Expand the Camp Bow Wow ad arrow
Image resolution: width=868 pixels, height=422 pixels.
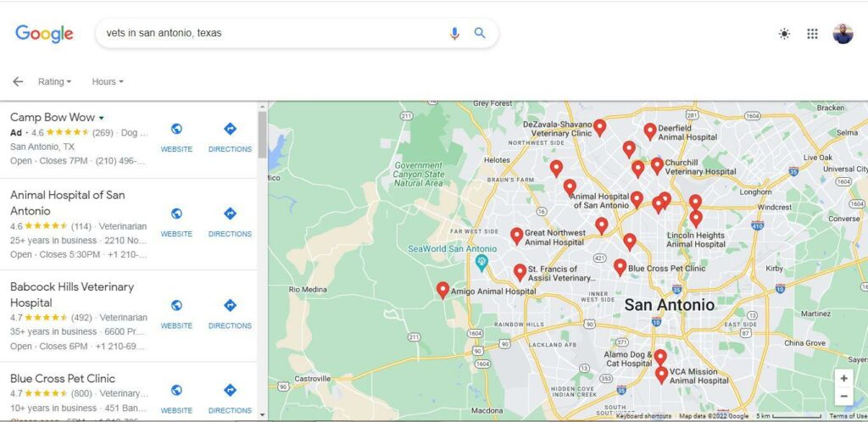[x=102, y=118]
